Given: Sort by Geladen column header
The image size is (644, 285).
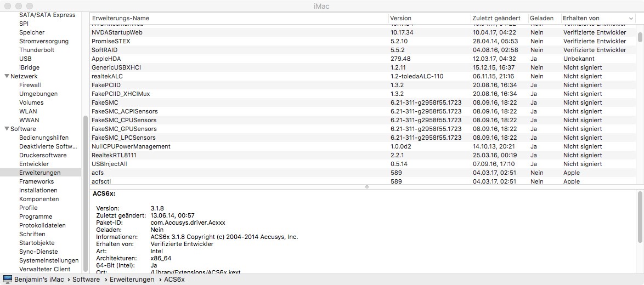Looking at the screenshot, I should pos(544,19).
